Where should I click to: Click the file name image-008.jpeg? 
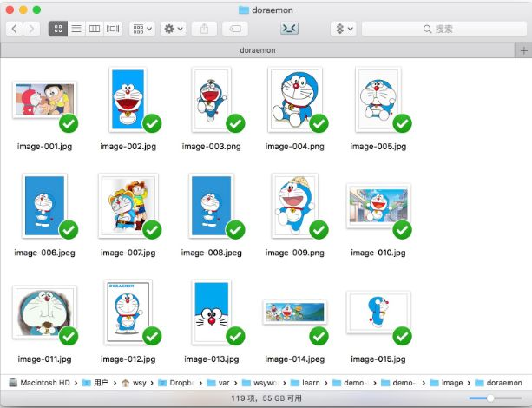[212, 253]
